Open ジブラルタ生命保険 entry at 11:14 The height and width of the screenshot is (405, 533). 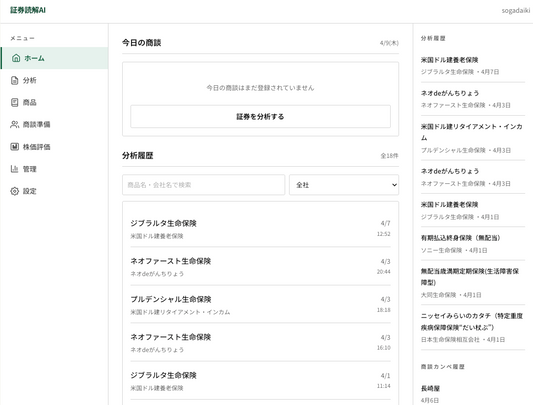(x=260, y=381)
